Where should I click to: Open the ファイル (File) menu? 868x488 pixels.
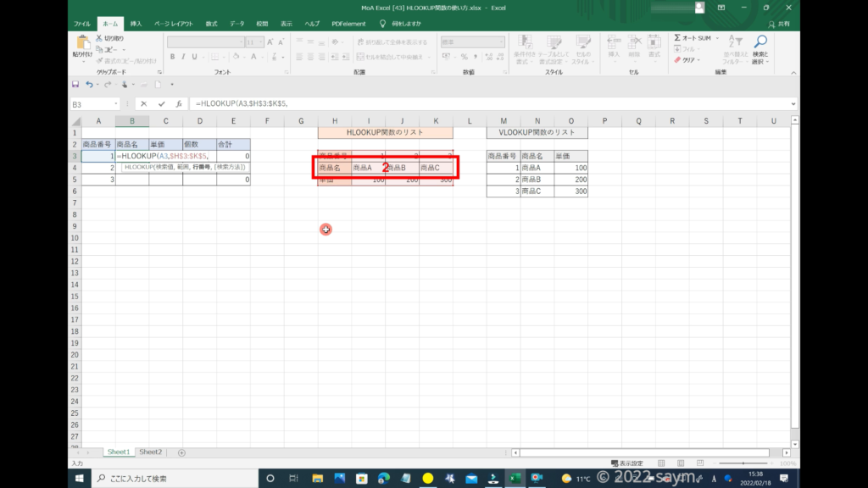point(82,24)
